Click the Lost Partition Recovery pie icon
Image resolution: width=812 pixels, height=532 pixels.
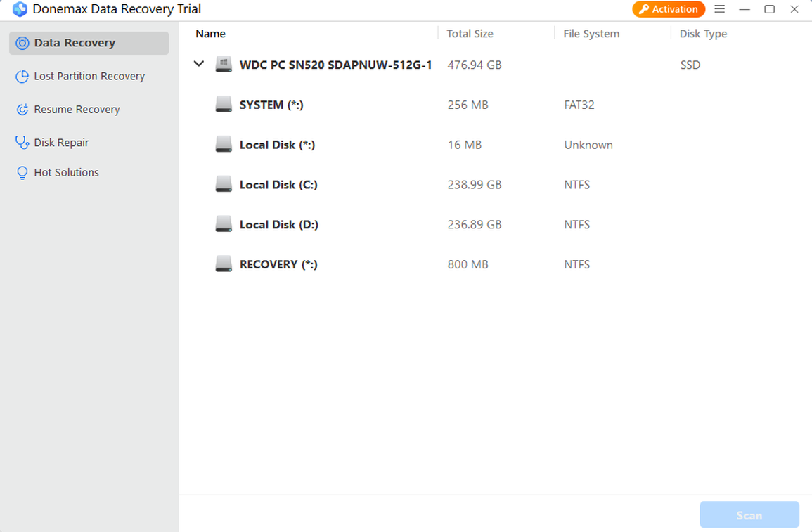click(x=22, y=77)
